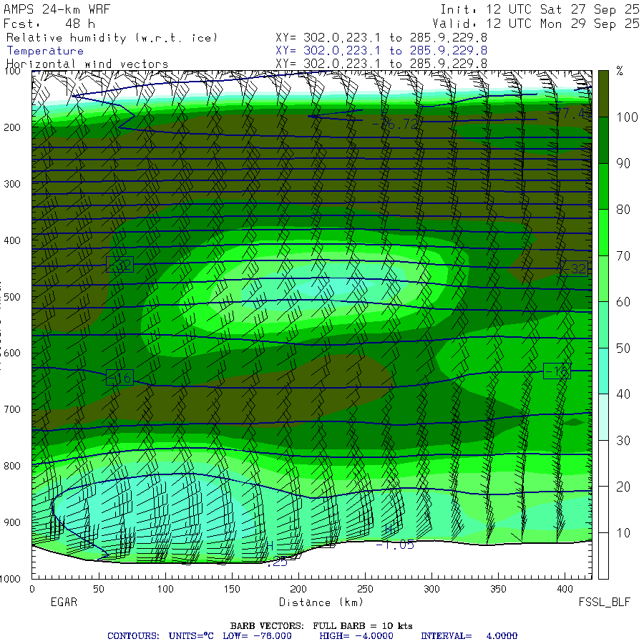Click the 'AMPS 24-km WRF' title
Viewport: 644px width, 644px height.
57,9
